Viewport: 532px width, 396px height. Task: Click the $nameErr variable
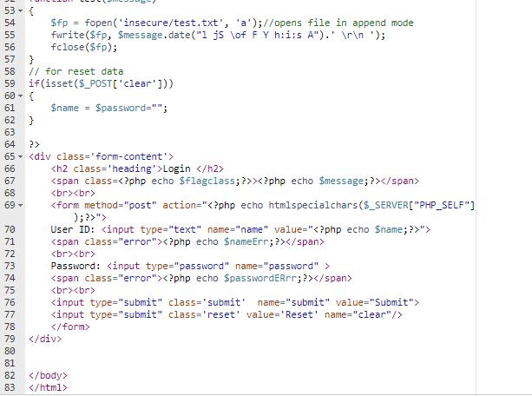pyautogui.click(x=246, y=241)
